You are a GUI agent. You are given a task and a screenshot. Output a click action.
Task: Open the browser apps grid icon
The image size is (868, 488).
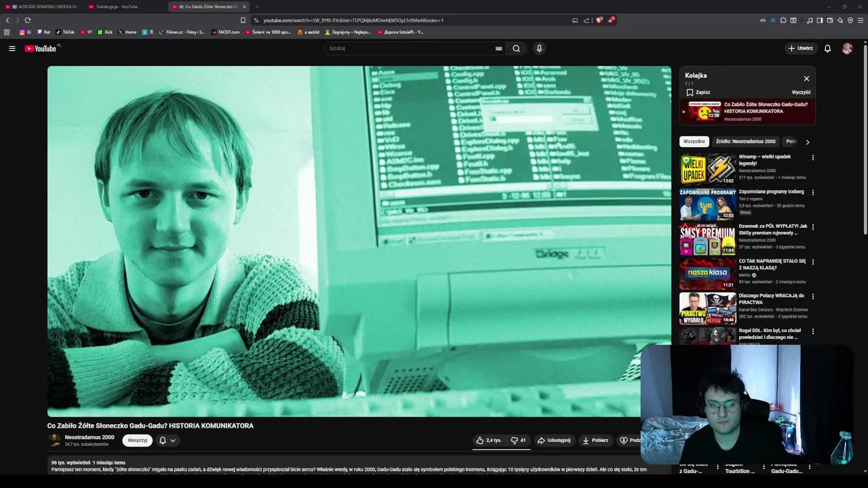[x=7, y=32]
